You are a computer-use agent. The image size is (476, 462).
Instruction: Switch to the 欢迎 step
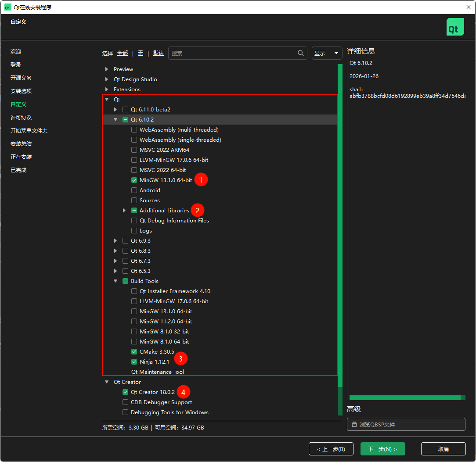[x=15, y=51]
